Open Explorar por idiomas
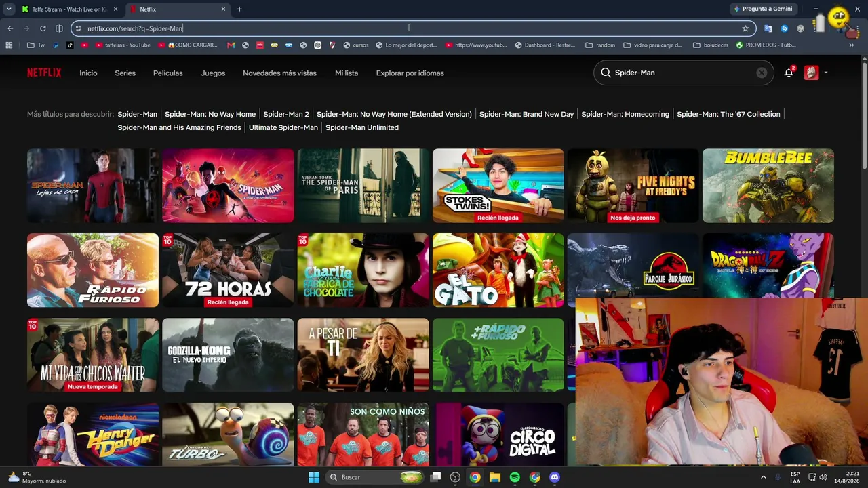The width and height of the screenshot is (868, 488). tap(410, 73)
